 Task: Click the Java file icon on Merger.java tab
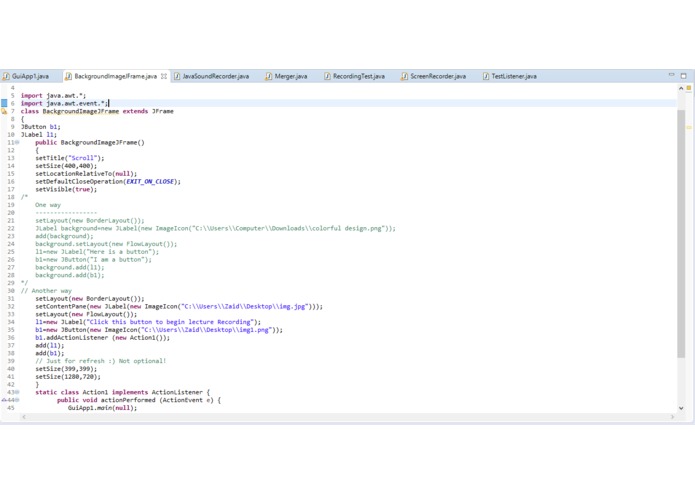[x=268, y=76]
